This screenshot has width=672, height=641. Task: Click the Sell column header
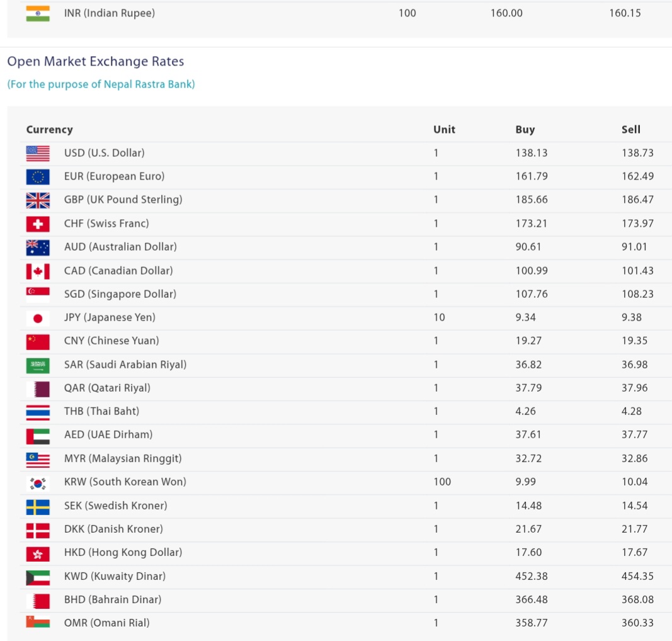(x=630, y=130)
